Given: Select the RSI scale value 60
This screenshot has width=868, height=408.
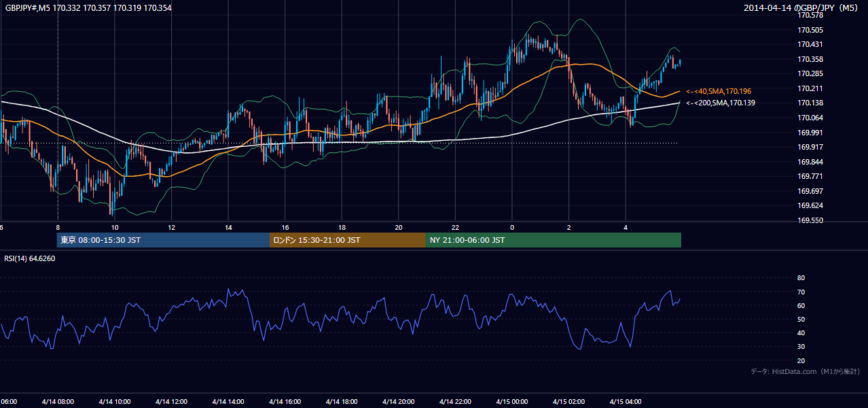Looking at the screenshot, I should [801, 305].
